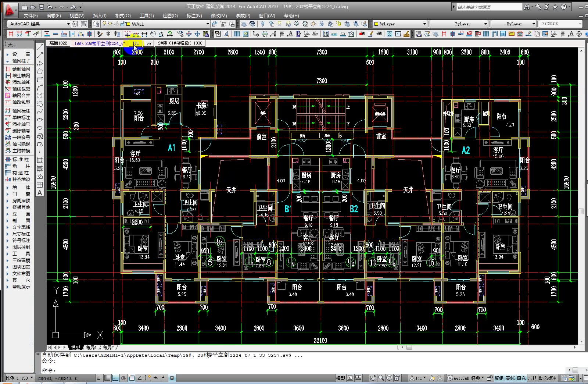The width and height of the screenshot is (588, 384).
Task: Switch to the 2#楼（1#楼镜像）1030 tab
Action: coord(180,43)
